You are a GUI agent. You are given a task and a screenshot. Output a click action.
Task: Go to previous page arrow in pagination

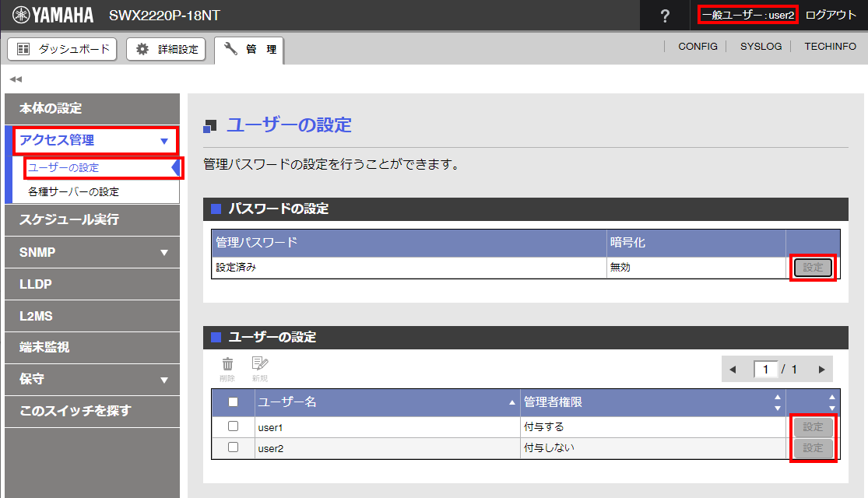coord(732,370)
